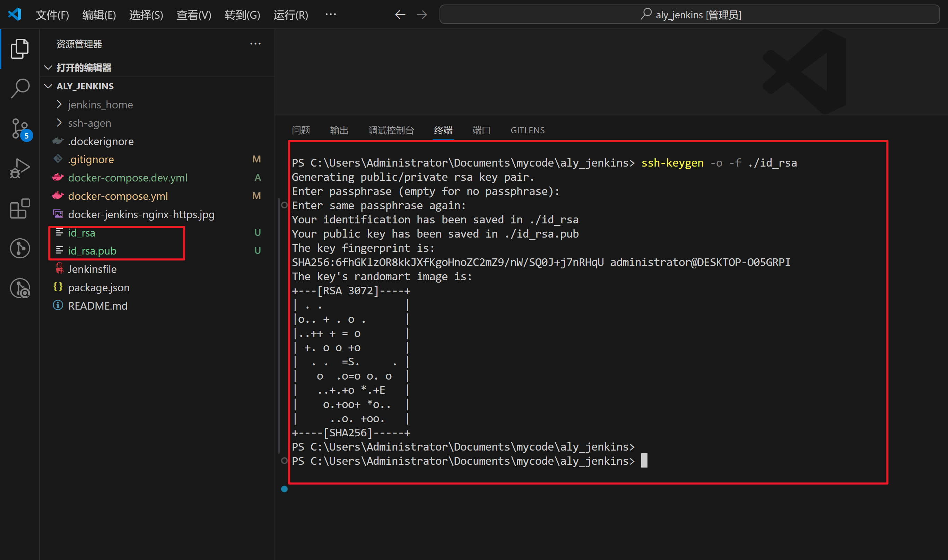Screen dimensions: 948x560
Task: Open the Selection (选择) menu
Action: (x=146, y=15)
